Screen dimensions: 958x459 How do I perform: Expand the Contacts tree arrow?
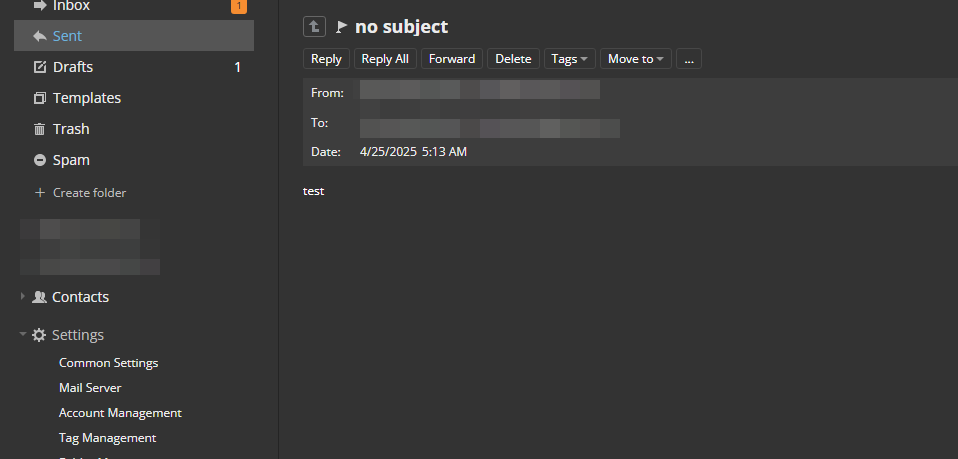coord(23,296)
